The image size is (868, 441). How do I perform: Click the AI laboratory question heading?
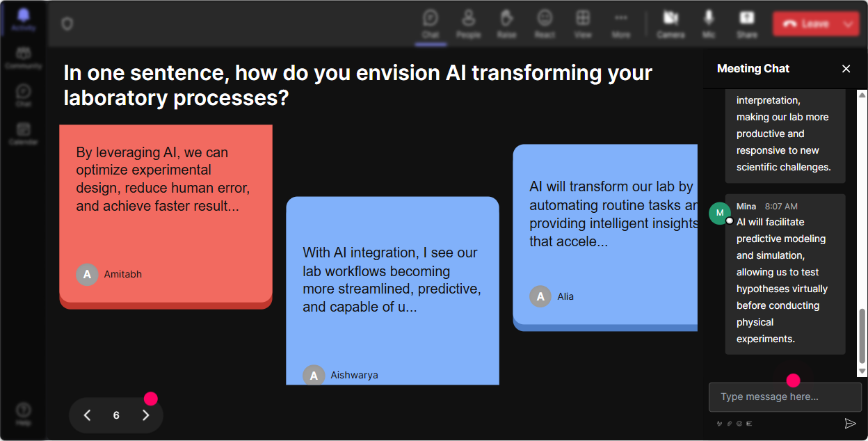tap(358, 85)
